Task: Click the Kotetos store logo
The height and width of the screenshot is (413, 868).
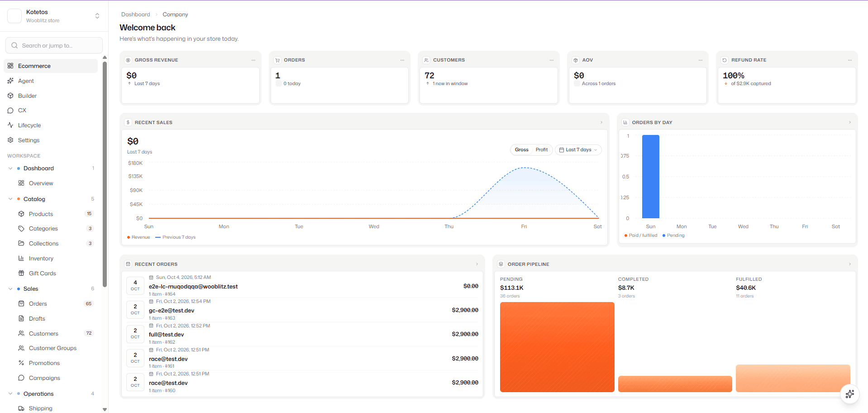Action: pos(14,16)
